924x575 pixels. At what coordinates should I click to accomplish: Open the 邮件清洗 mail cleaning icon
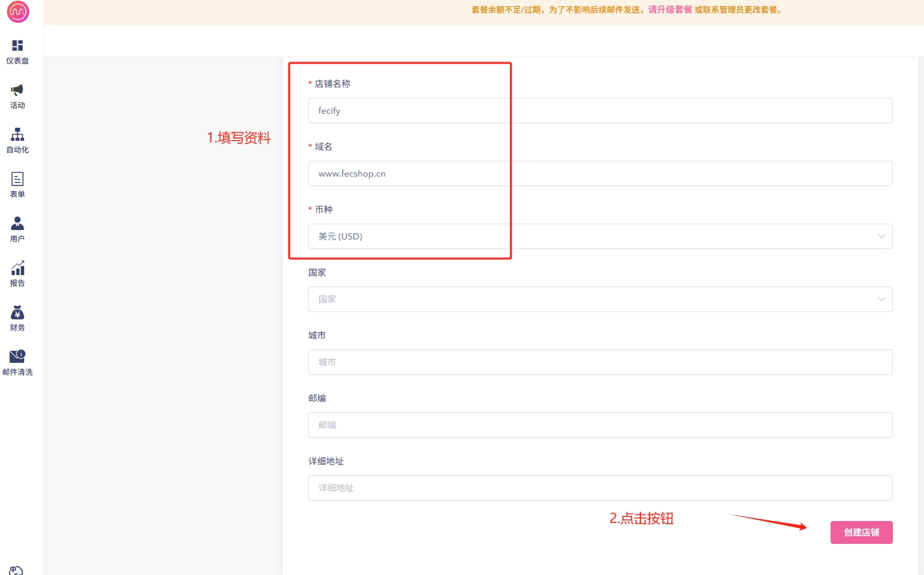click(18, 356)
